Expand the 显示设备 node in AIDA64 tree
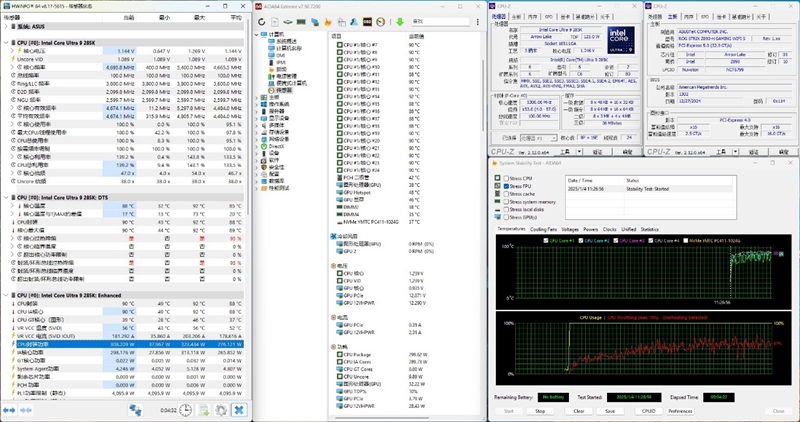The height and width of the screenshot is (422, 800). point(258,118)
